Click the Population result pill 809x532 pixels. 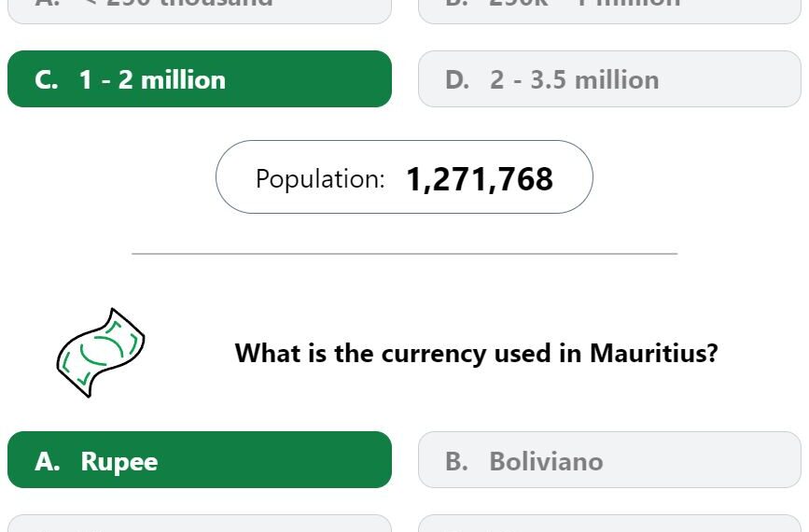pos(404,177)
